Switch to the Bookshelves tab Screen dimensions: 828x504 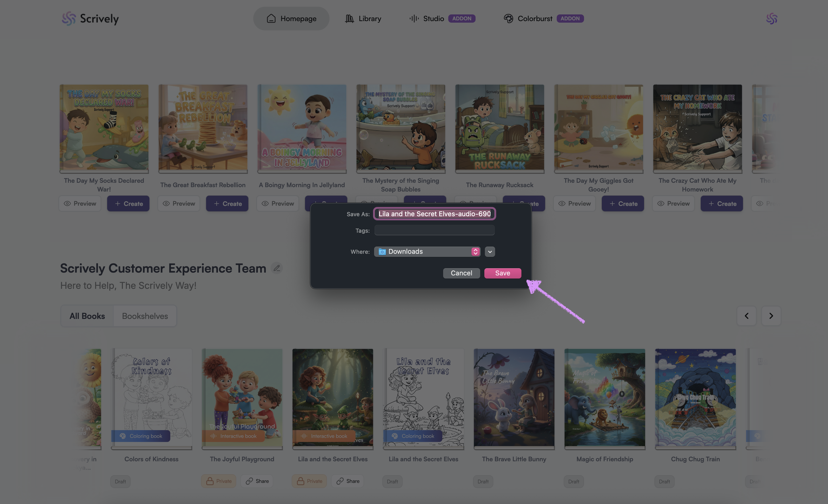tap(145, 316)
